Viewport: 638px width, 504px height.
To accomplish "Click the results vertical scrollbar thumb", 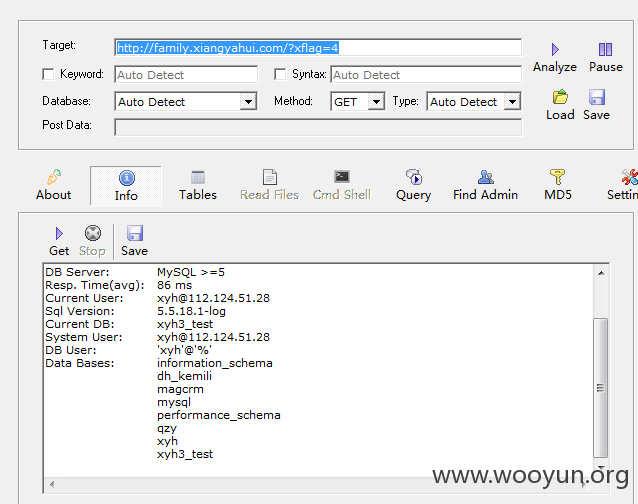I will 600,388.
